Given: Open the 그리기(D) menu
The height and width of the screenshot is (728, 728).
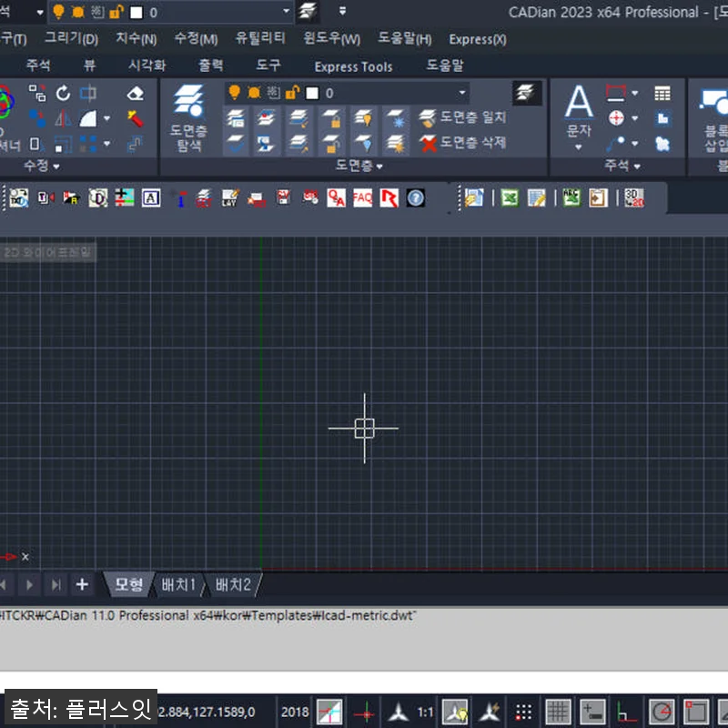Looking at the screenshot, I should (x=71, y=38).
